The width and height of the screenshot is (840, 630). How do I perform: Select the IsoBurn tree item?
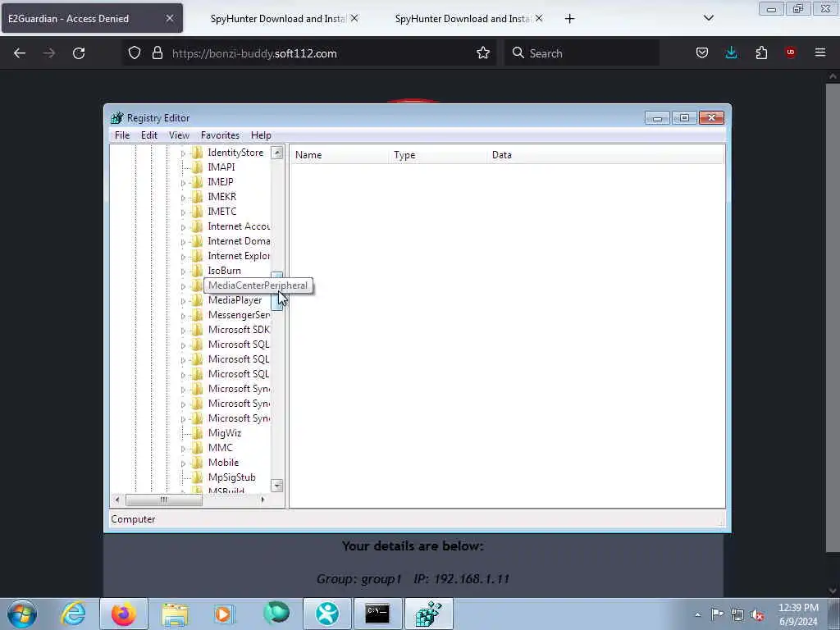click(224, 271)
